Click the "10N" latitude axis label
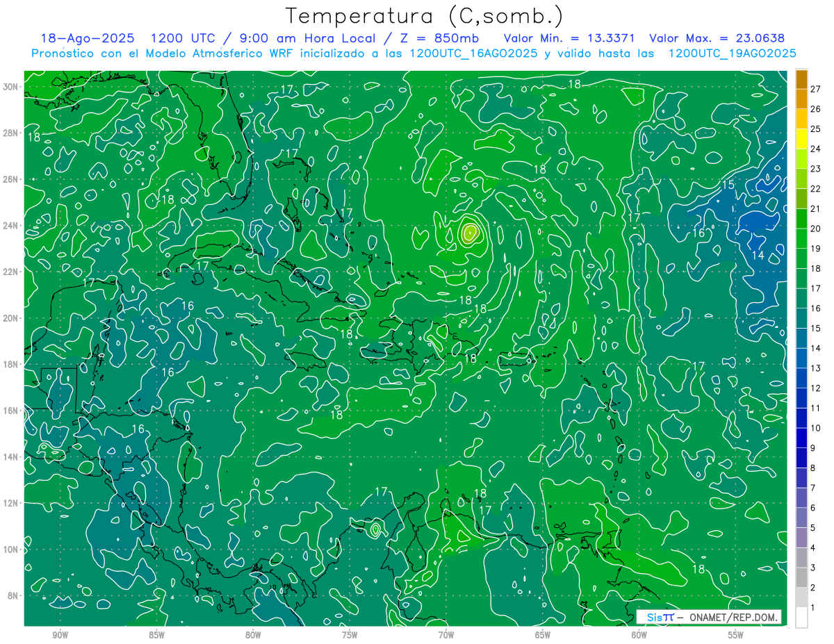 pos(11,550)
